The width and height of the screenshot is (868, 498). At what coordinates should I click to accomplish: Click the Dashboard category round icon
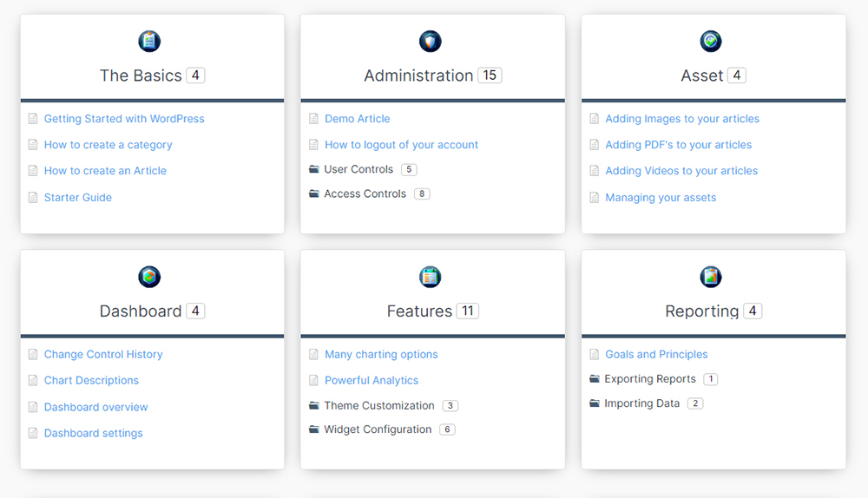pos(149,277)
